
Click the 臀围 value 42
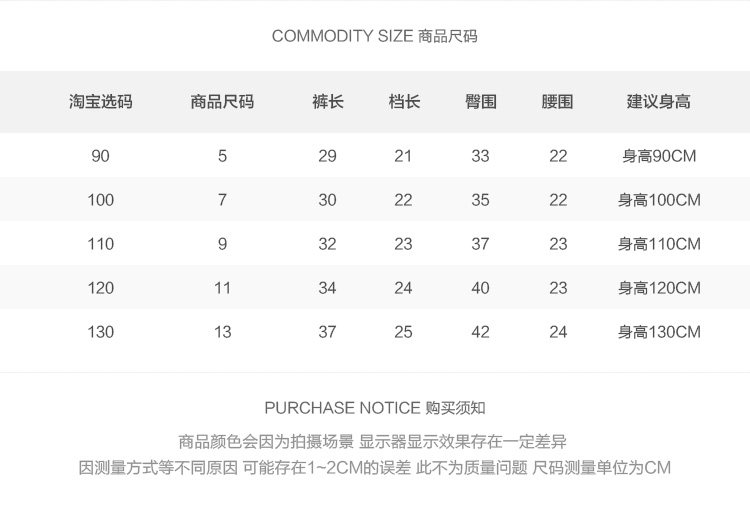coord(480,332)
